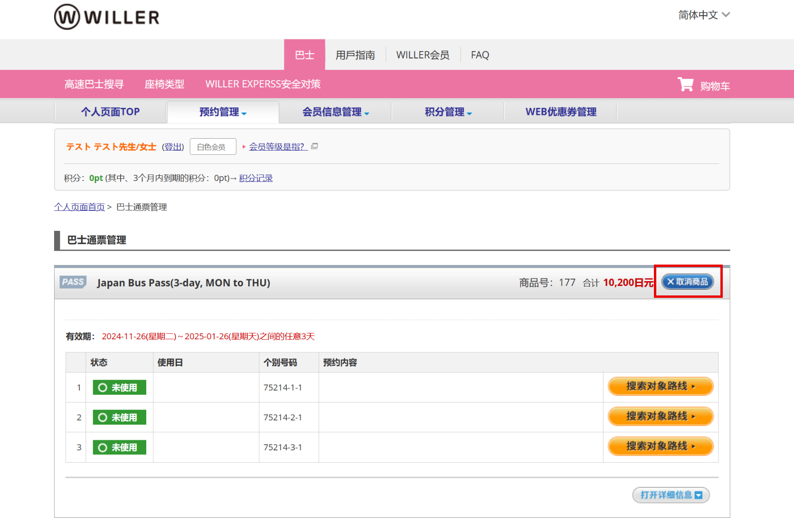Select ticket code 75214-3-1
This screenshot has height=532, width=794.
(283, 447)
